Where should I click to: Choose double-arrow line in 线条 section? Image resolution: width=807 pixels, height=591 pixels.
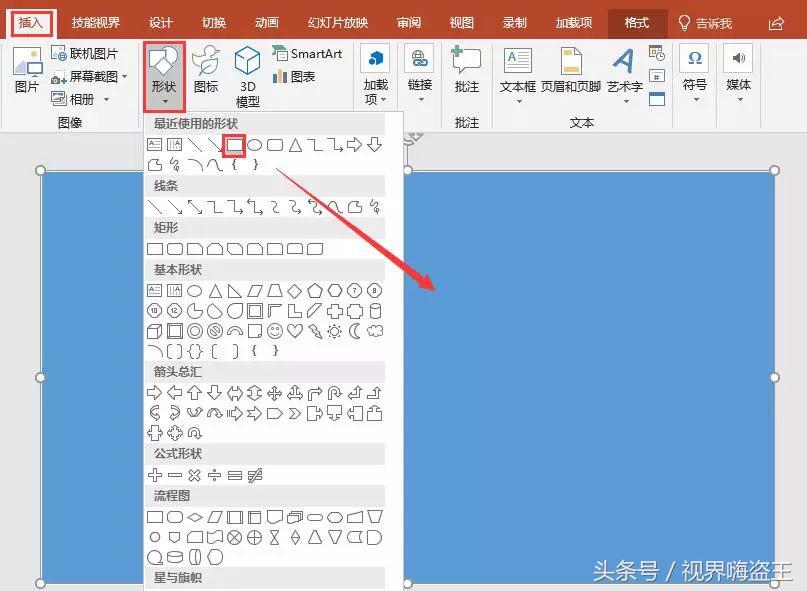tap(195, 207)
